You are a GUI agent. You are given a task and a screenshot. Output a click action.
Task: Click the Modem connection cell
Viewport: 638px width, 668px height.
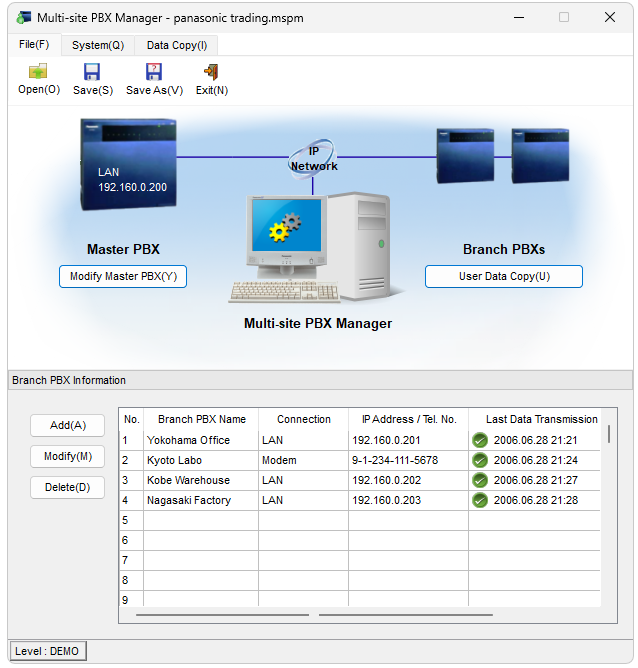click(x=303, y=460)
